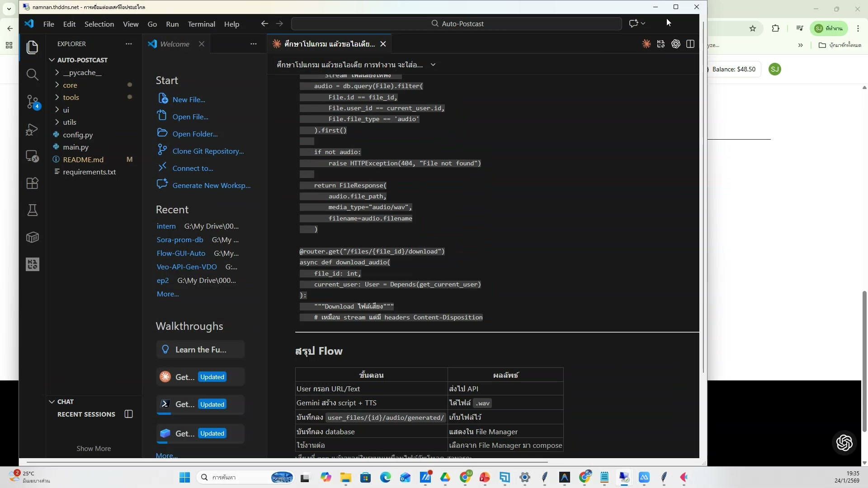
Task: Open Run and Debug view
Action: click(32, 130)
